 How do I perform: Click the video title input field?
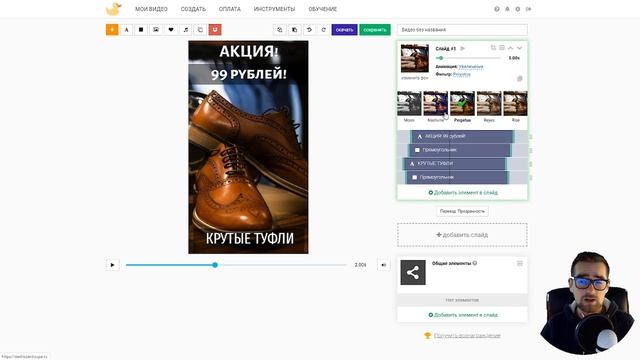coord(462,30)
